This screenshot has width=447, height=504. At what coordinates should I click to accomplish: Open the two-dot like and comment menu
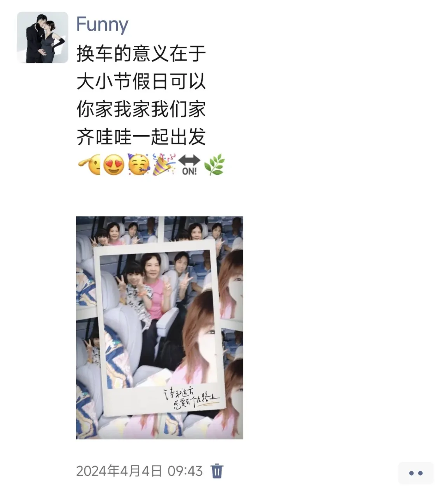[416, 473]
